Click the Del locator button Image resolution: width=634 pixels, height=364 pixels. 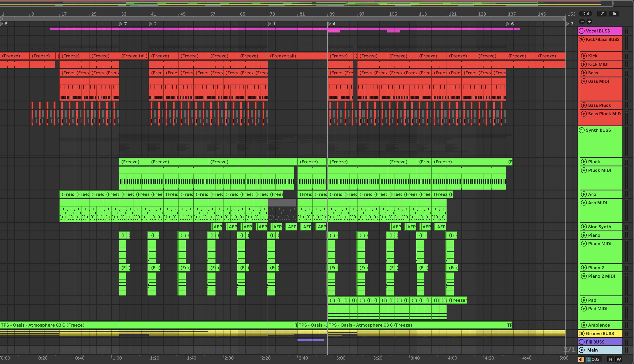point(585,14)
